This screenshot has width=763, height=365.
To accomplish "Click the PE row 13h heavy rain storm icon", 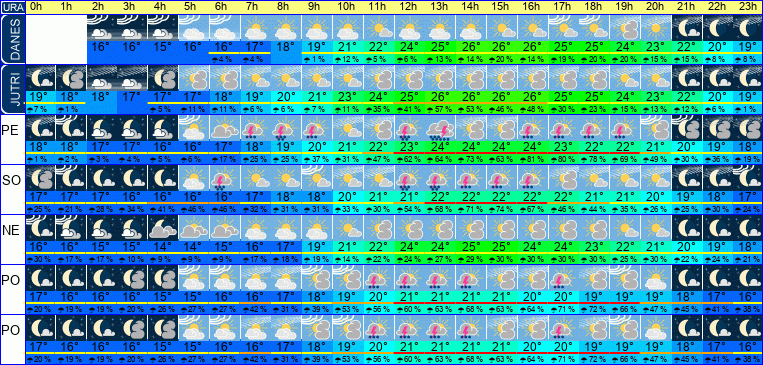I will pos(440,128).
